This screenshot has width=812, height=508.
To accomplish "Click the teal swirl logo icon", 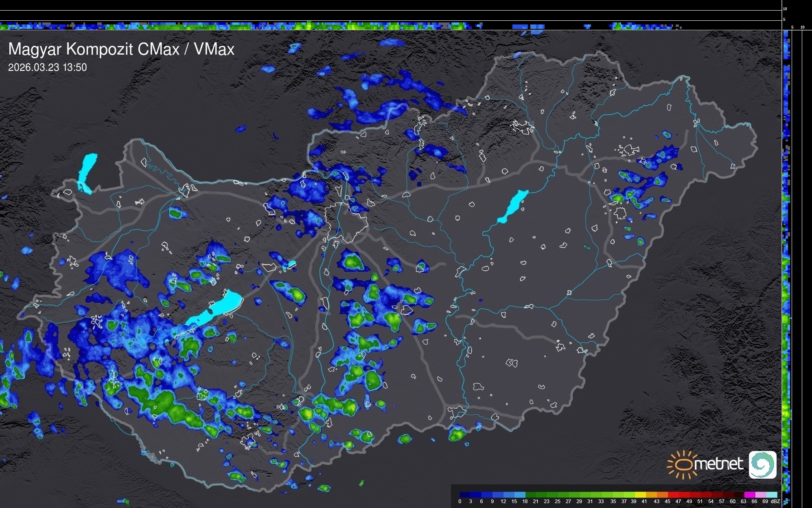I will pos(762,464).
